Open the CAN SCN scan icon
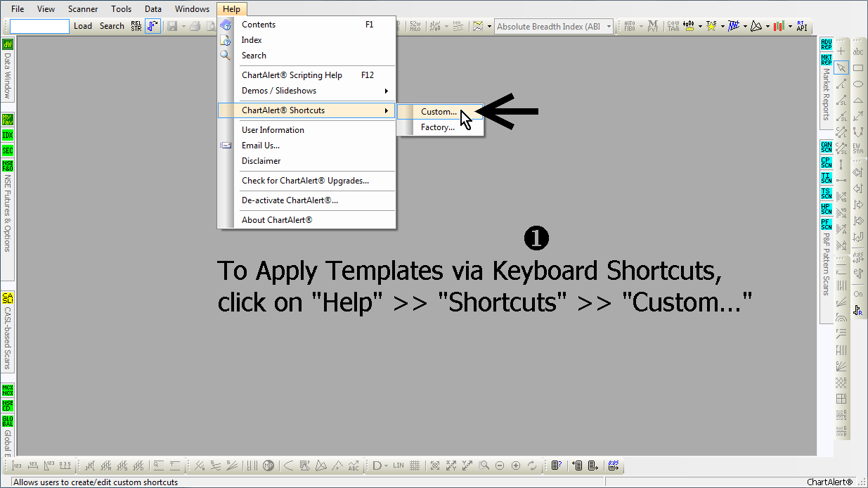The image size is (868, 488). click(827, 147)
